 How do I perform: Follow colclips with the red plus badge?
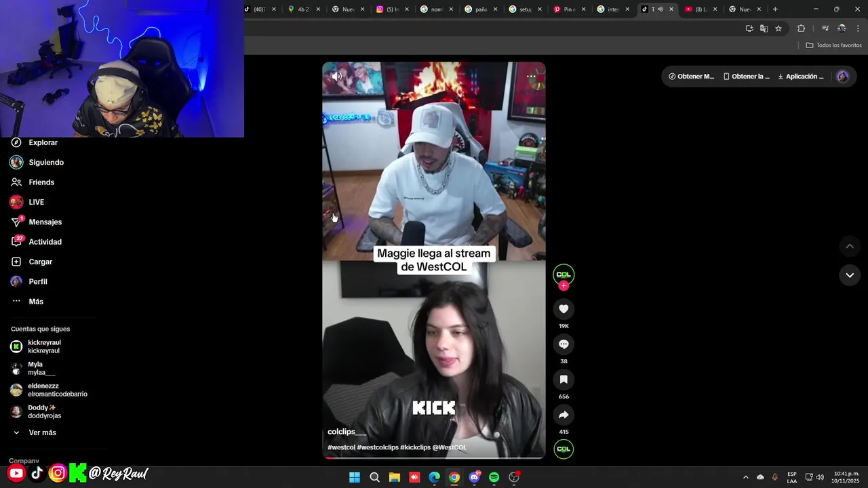pyautogui.click(x=564, y=285)
